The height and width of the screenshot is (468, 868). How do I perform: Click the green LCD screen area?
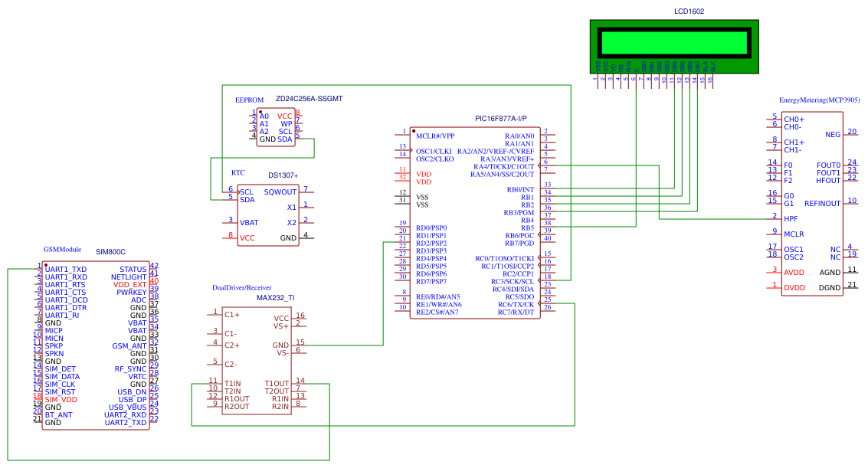674,42
